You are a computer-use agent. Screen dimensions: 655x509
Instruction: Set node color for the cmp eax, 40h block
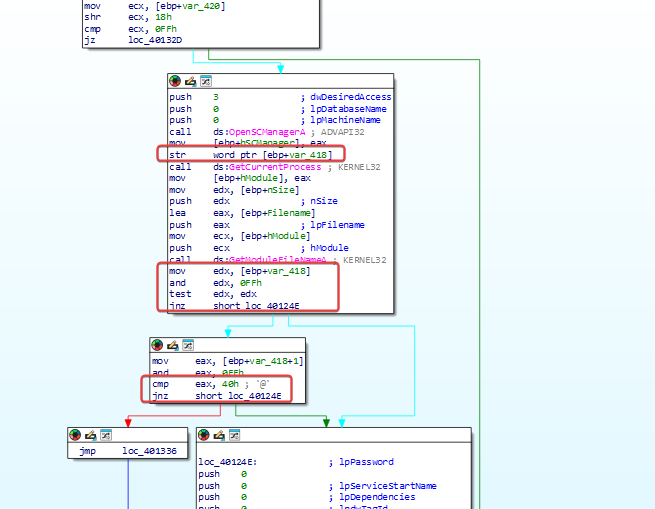[x=157, y=345]
